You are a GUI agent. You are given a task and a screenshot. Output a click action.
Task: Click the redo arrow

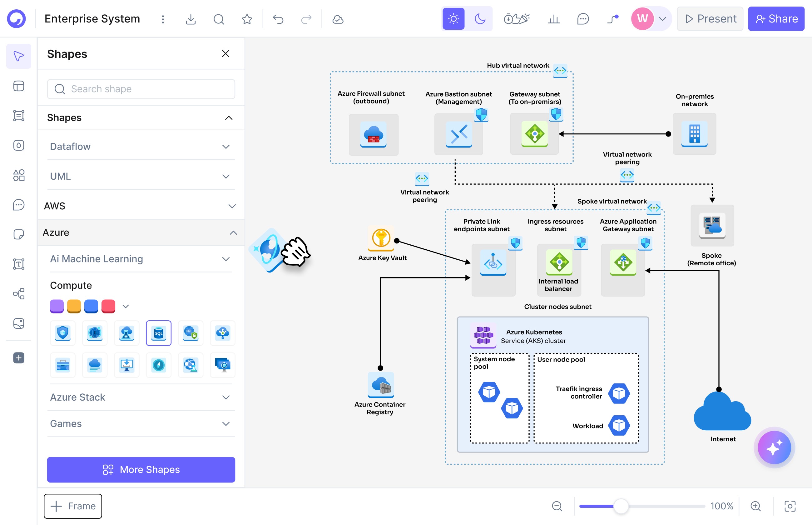(306, 19)
